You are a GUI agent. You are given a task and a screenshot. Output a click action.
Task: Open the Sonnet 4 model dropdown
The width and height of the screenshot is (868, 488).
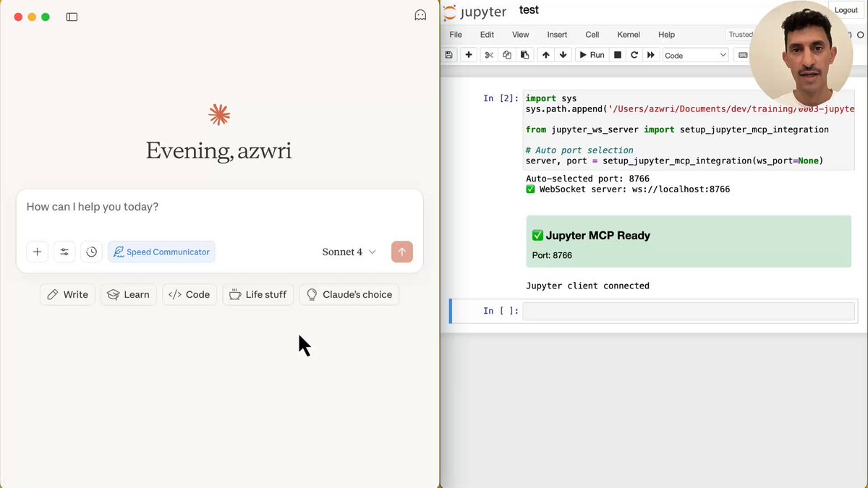[349, 252]
